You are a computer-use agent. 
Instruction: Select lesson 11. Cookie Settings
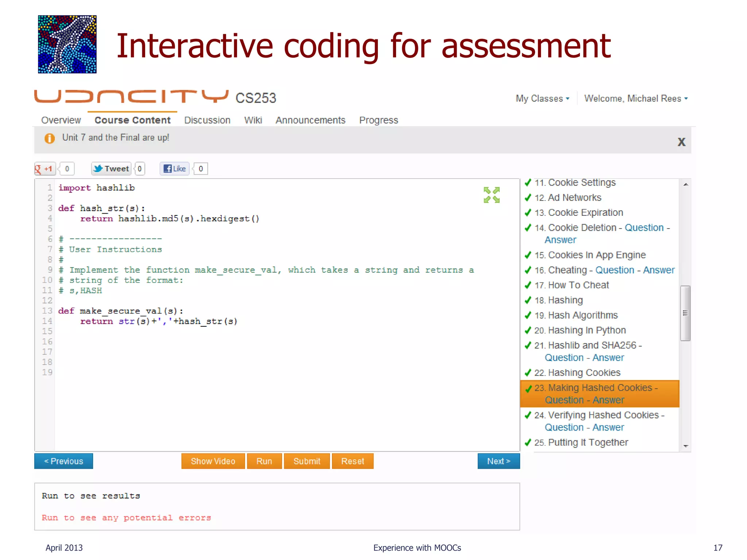tap(575, 182)
